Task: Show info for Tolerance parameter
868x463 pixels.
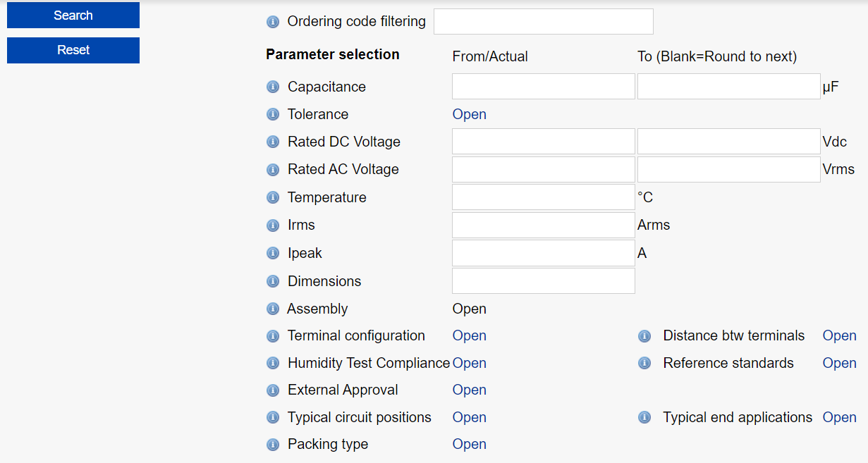Action: (x=273, y=114)
